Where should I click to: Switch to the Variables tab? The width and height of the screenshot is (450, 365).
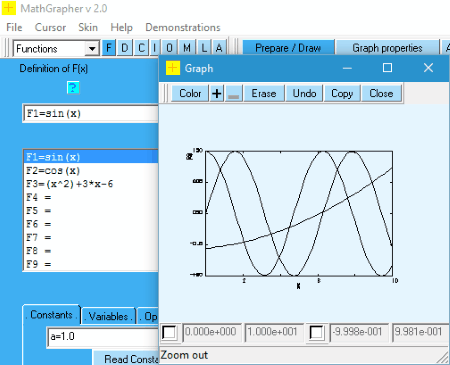coord(108,316)
